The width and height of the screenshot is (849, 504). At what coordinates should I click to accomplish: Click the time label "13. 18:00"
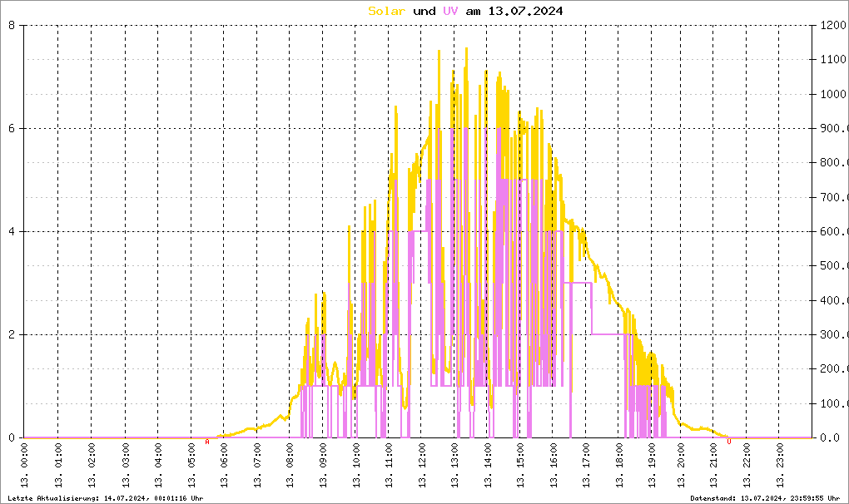(620, 465)
